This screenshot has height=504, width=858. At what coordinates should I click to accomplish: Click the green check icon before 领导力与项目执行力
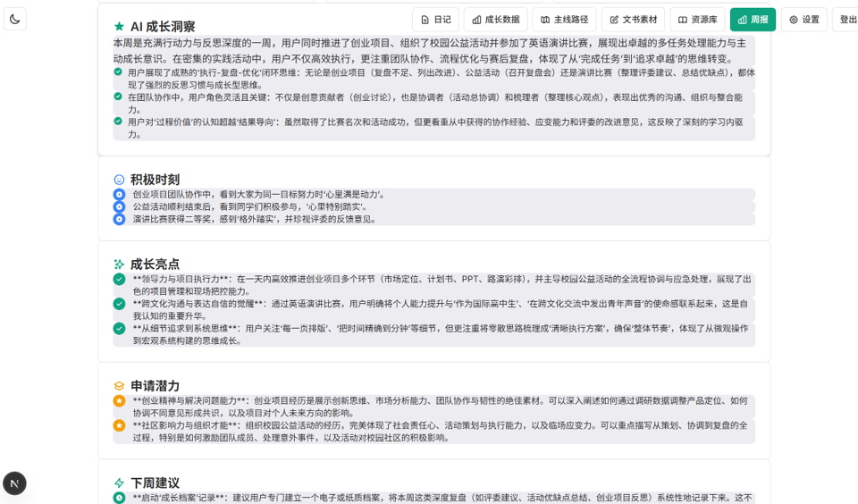pos(119,279)
